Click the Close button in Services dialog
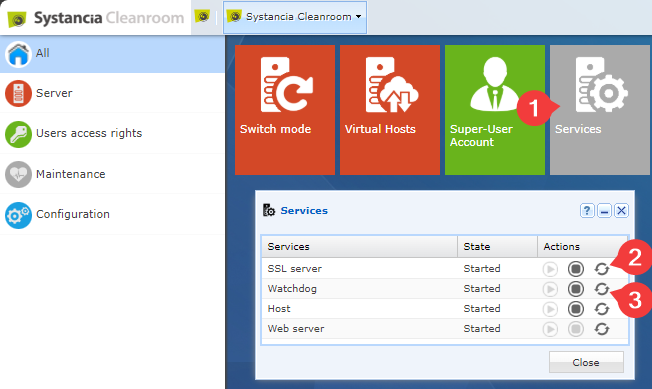The height and width of the screenshot is (389, 652). [x=586, y=362]
